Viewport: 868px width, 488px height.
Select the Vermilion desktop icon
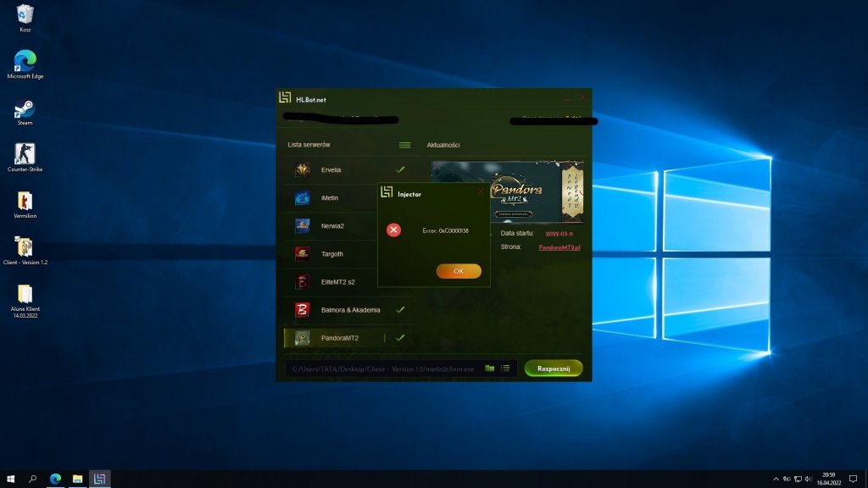[x=25, y=205]
